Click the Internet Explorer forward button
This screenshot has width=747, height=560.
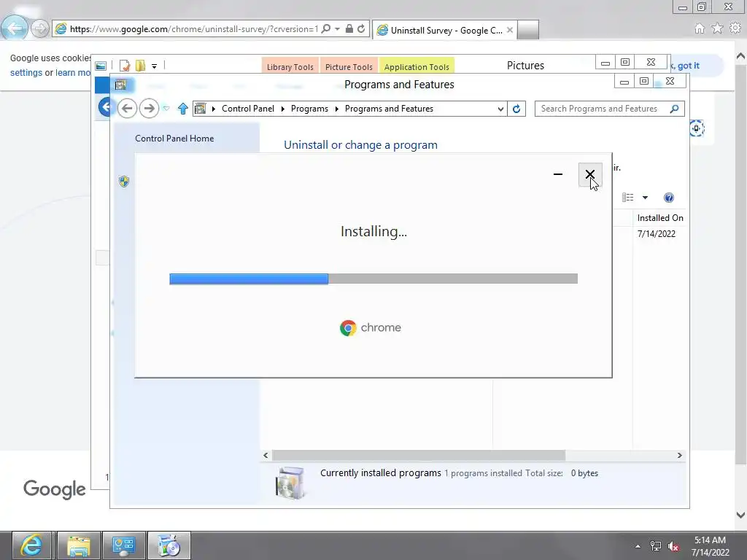[x=40, y=28]
